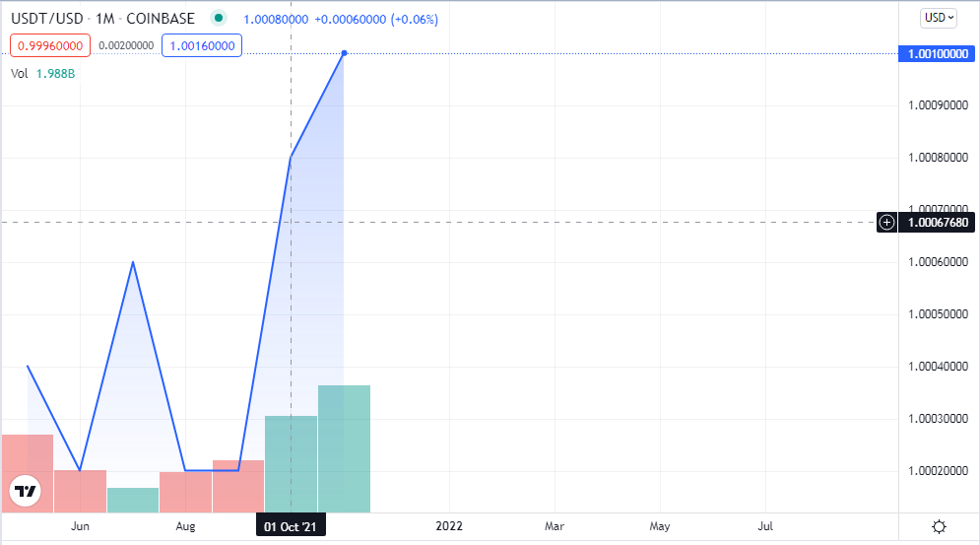Viewport: 980px width, 545px height.
Task: Click the tallest green volume bar
Action: point(345,449)
